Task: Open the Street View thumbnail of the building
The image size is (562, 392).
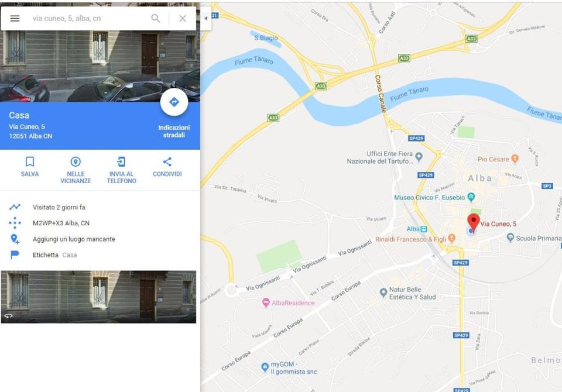Action: [98, 297]
